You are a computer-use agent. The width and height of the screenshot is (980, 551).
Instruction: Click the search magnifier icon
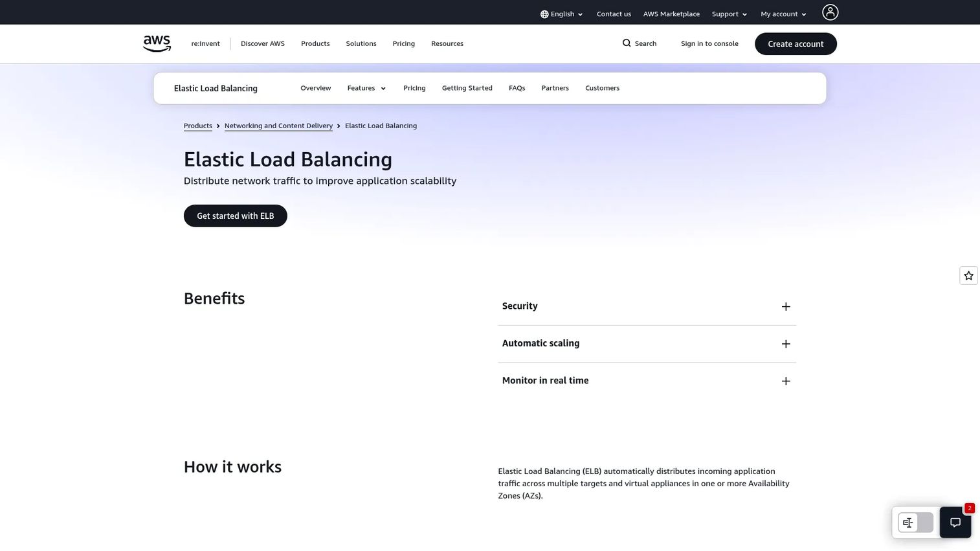click(x=627, y=43)
